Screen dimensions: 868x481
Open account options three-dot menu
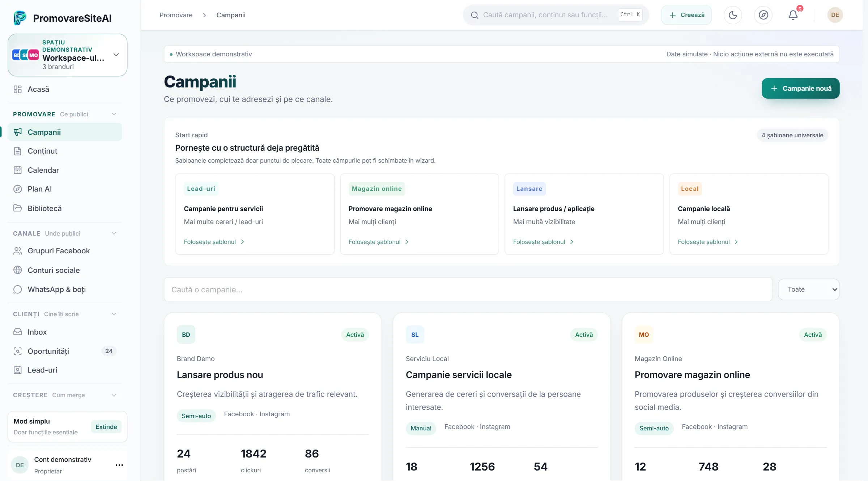pos(119,465)
